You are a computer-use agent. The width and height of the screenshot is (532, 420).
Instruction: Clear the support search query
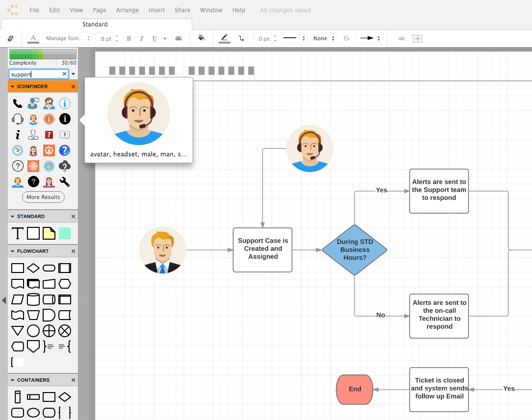[x=64, y=74]
